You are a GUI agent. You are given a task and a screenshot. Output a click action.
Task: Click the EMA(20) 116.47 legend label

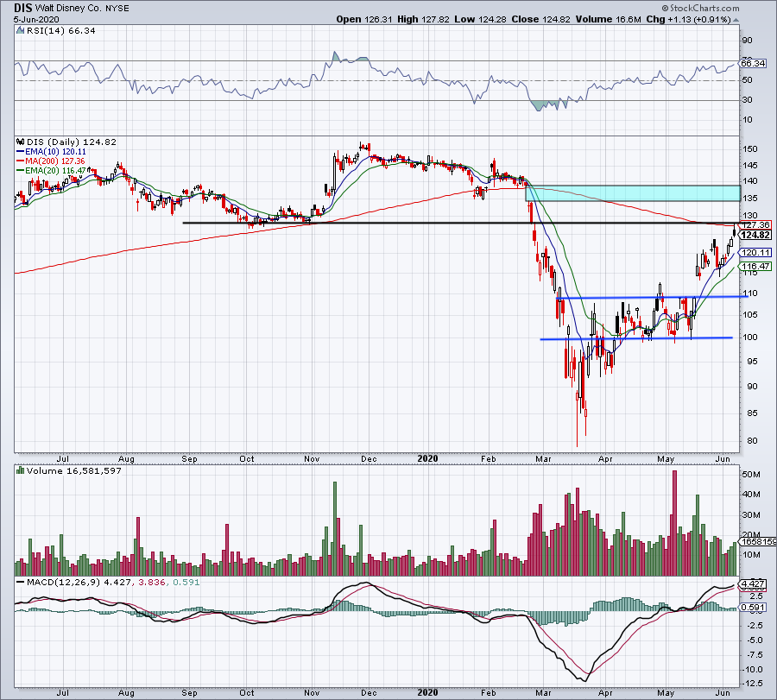55,170
